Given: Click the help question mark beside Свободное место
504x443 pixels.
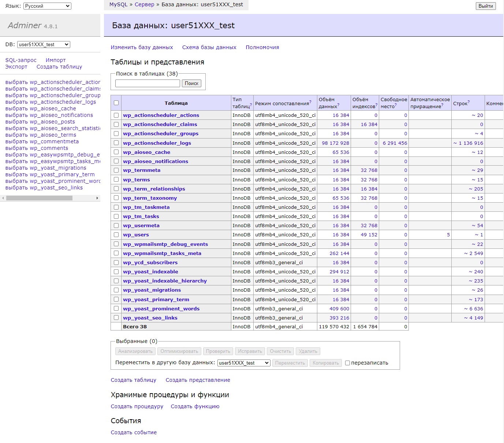Looking at the screenshot, I should (x=395, y=105).
